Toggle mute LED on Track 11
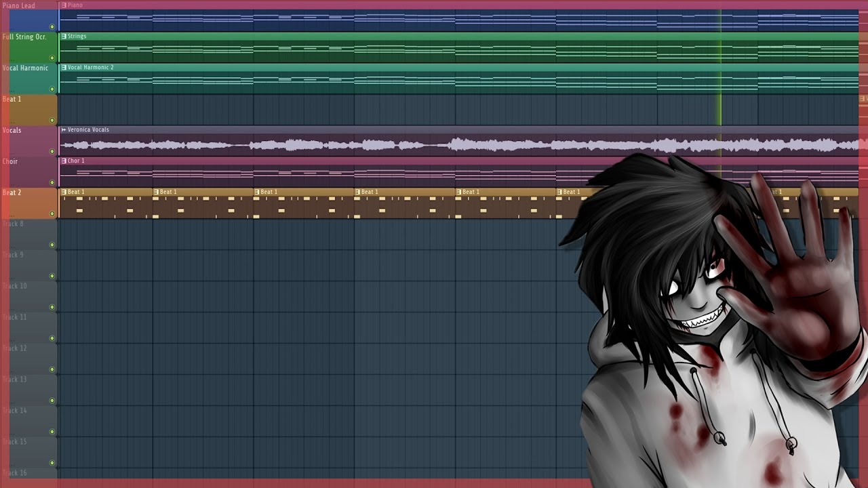This screenshot has width=868, height=488. [x=52, y=339]
